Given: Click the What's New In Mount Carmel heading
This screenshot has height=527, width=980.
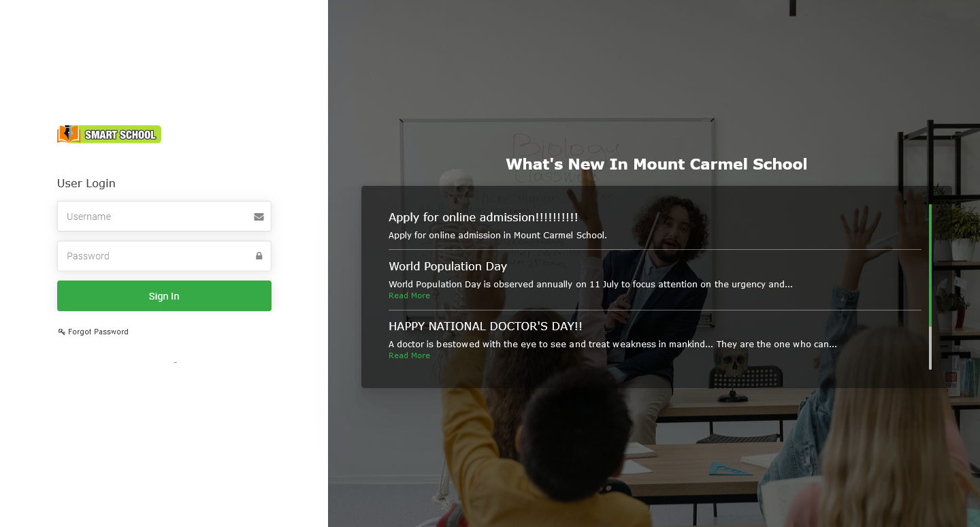Looking at the screenshot, I should [656, 164].
